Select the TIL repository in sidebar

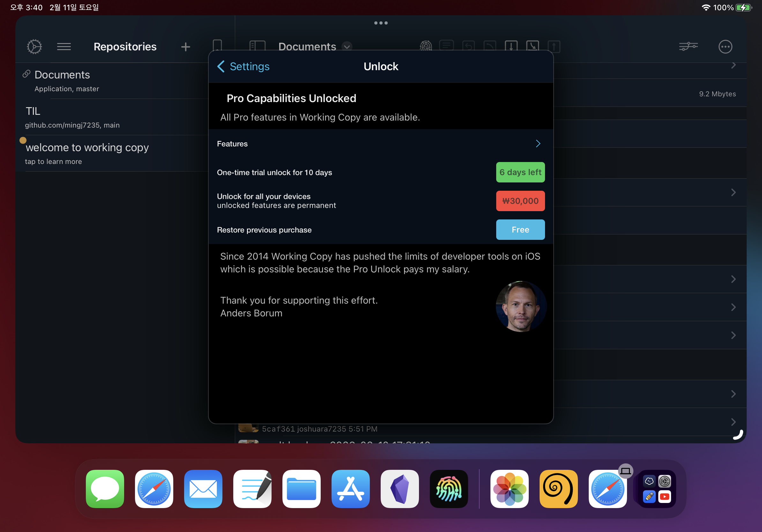point(111,117)
